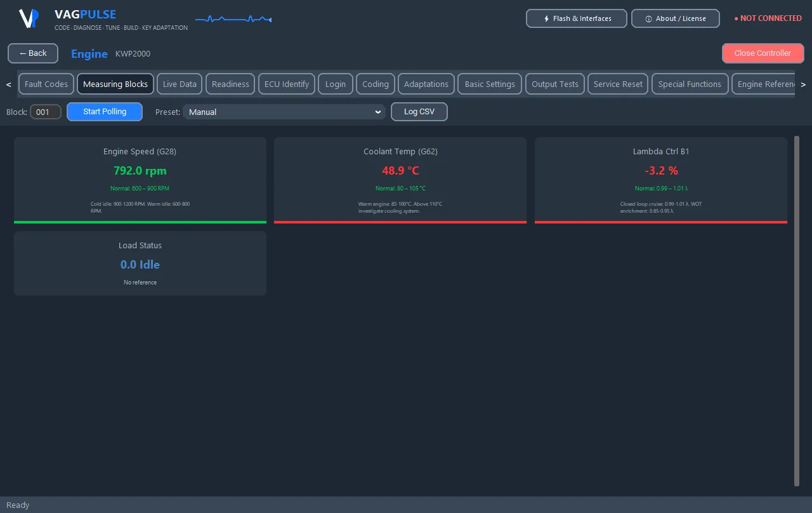Click the Block number input field
The width and height of the screenshot is (812, 513).
pos(46,112)
